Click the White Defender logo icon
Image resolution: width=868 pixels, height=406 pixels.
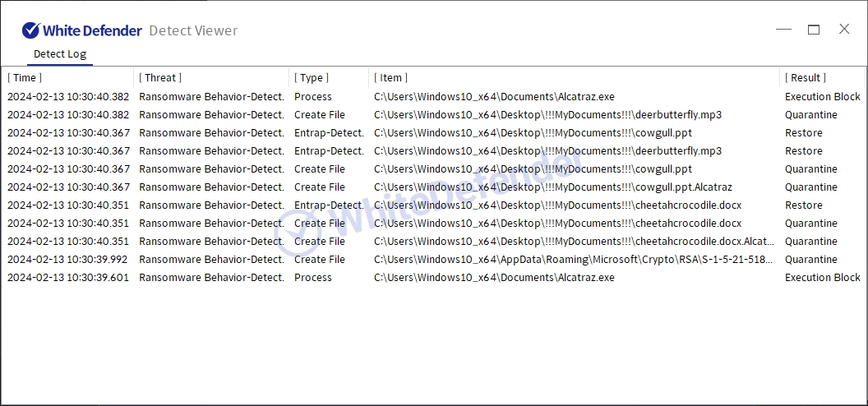click(31, 30)
